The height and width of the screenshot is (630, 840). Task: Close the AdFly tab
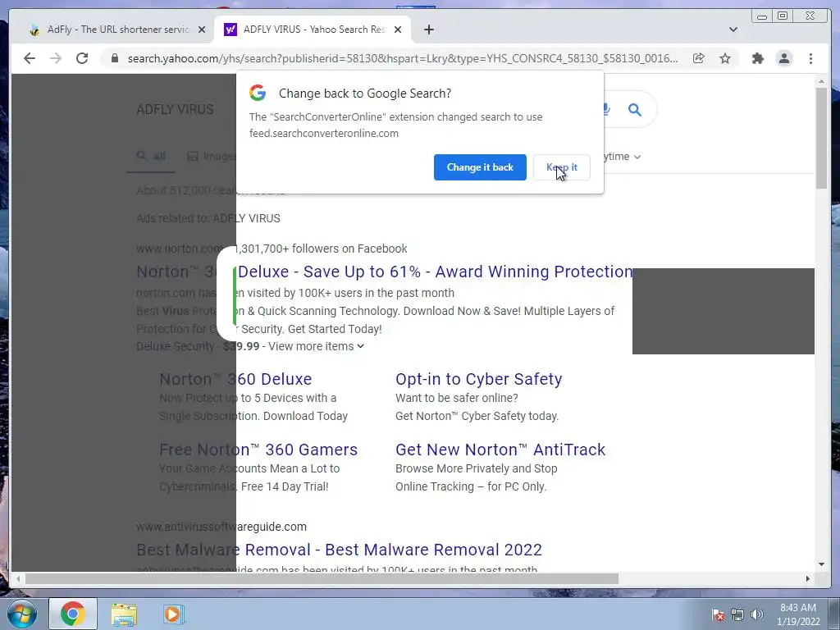point(202,30)
